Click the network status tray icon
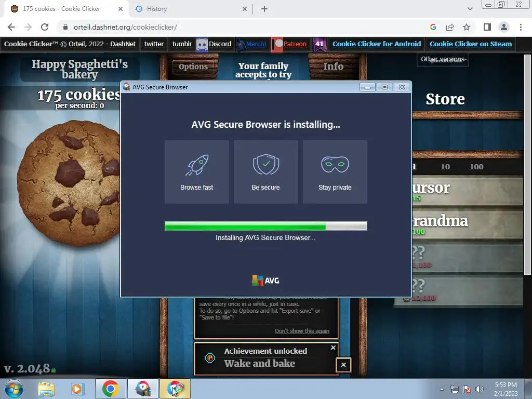This screenshot has height=399, width=532. [454, 389]
